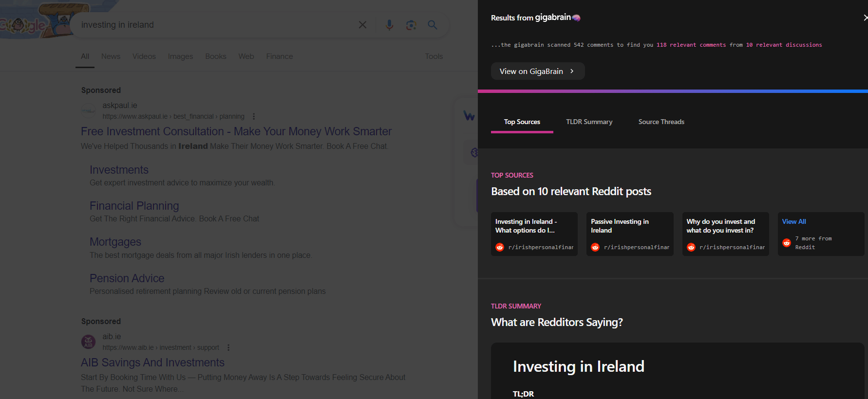
Task: Open AIB Savings And Investments link
Action: (x=153, y=363)
